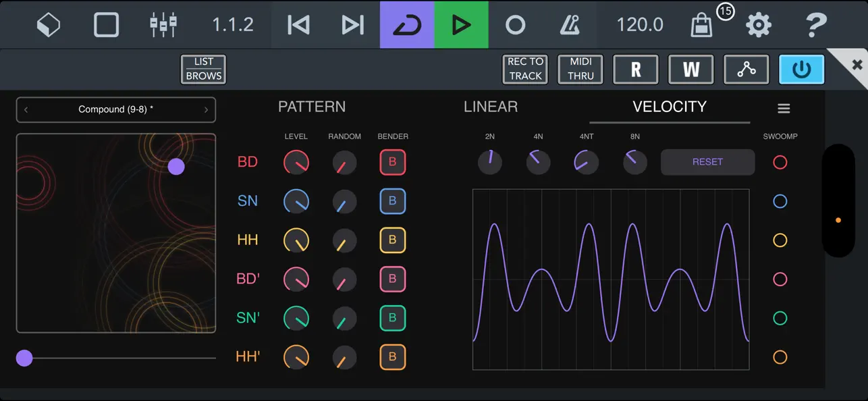
Task: Open the settings gear
Action: coord(759,25)
